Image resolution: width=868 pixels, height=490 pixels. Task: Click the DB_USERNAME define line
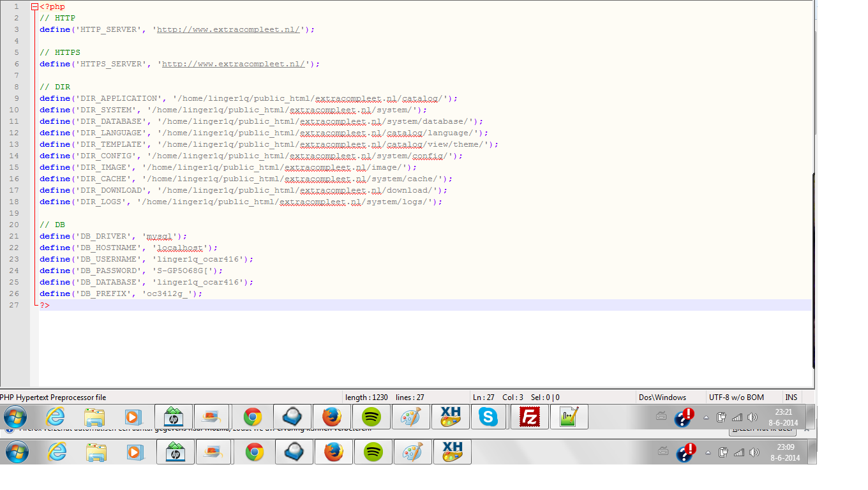147,259
